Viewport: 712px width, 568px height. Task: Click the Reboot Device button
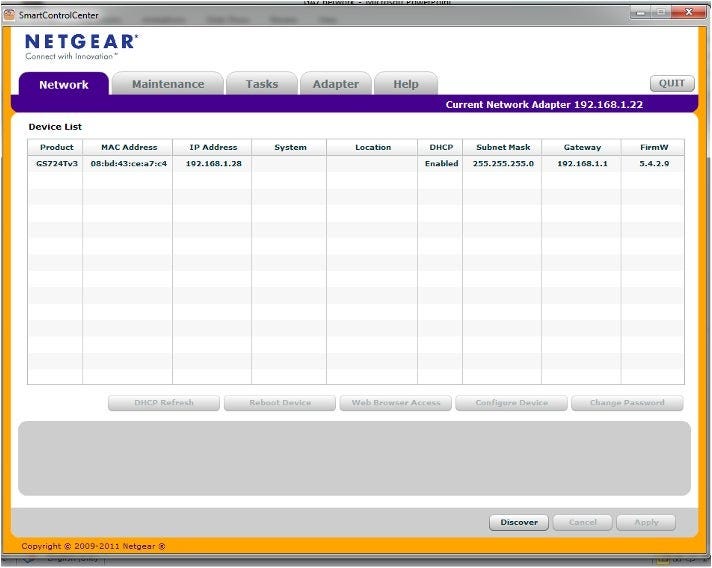[x=279, y=403]
